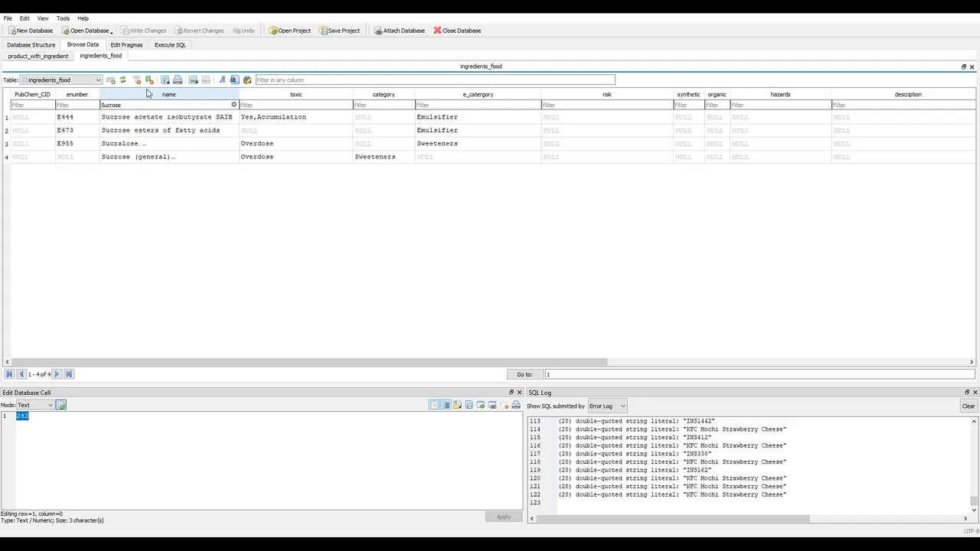
Task: Click the category column filter field
Action: [384, 105]
